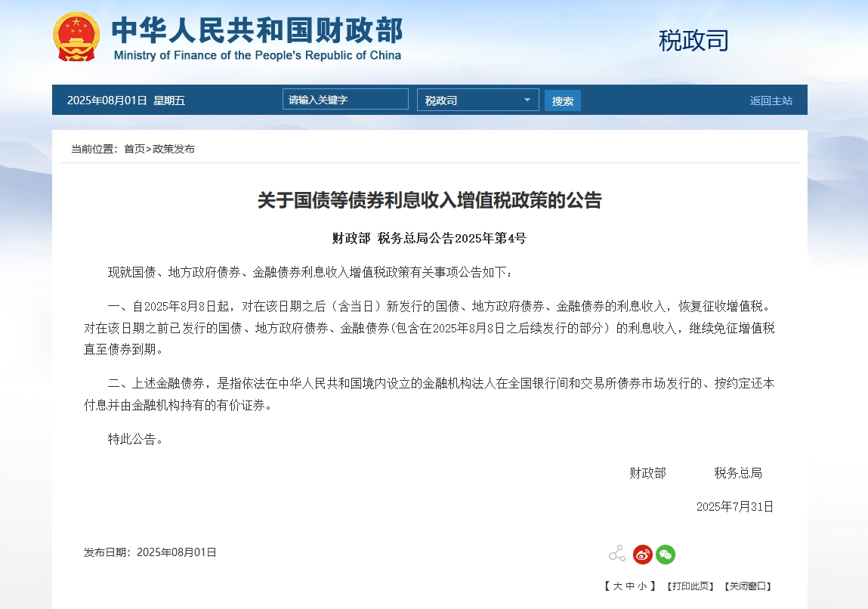Focus the 请输入关键字 keyword input field

pos(345,100)
